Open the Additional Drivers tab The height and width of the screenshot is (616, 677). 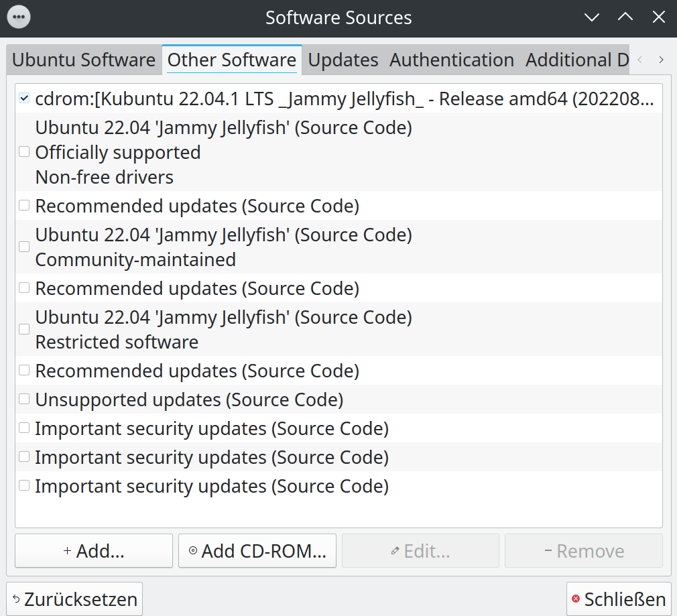(x=576, y=60)
